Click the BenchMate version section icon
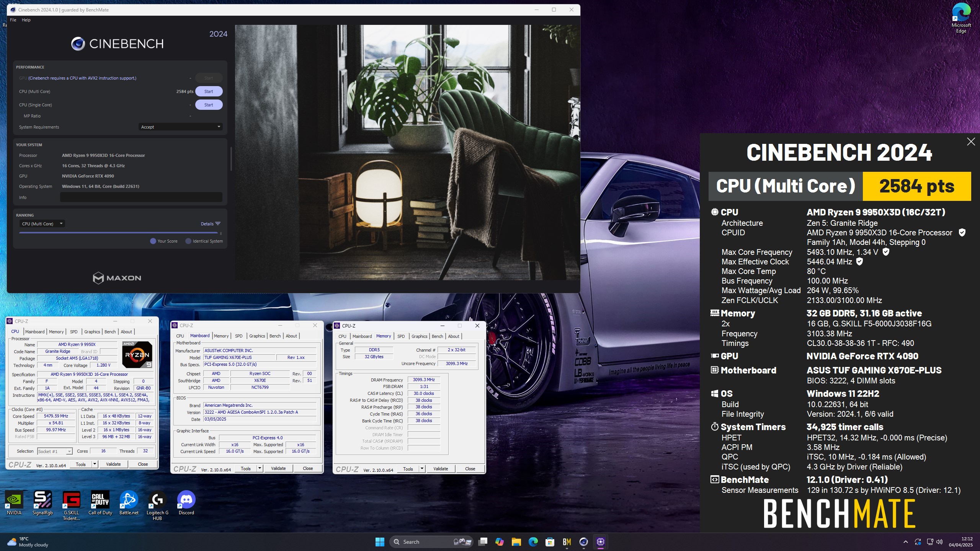This screenshot has width=980, height=551. (714, 479)
